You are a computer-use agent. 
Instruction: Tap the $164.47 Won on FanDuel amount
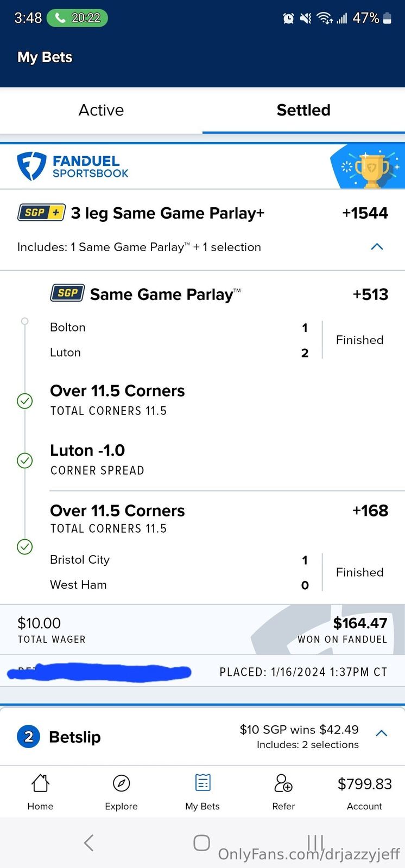pos(360,623)
